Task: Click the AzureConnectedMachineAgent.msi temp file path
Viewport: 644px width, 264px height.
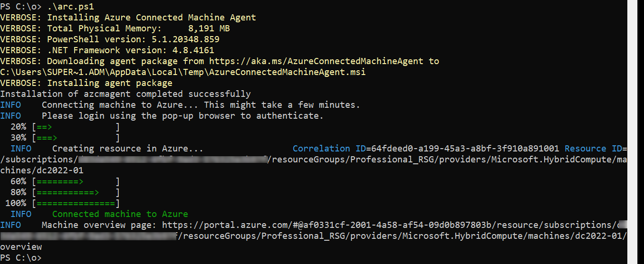Action: pyautogui.click(x=183, y=72)
